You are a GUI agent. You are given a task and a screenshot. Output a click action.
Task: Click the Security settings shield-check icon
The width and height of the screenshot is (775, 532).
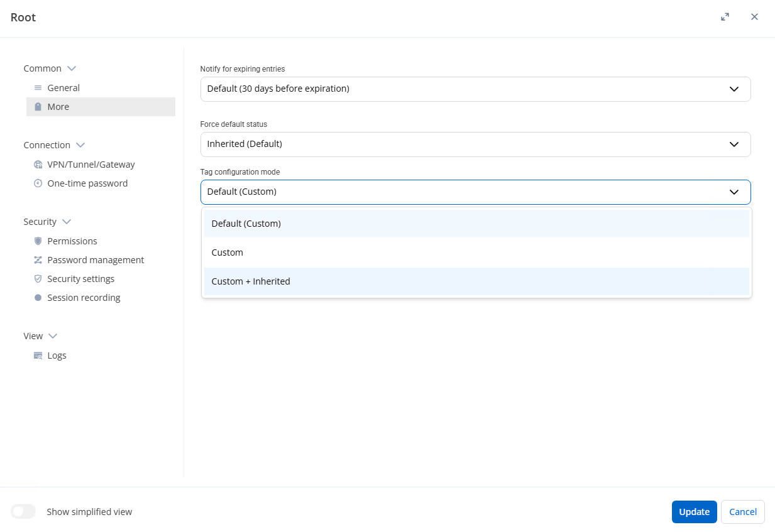point(38,279)
